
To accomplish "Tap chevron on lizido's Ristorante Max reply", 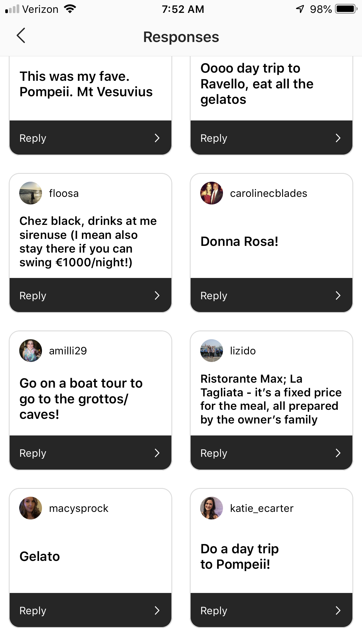I will pyautogui.click(x=338, y=453).
